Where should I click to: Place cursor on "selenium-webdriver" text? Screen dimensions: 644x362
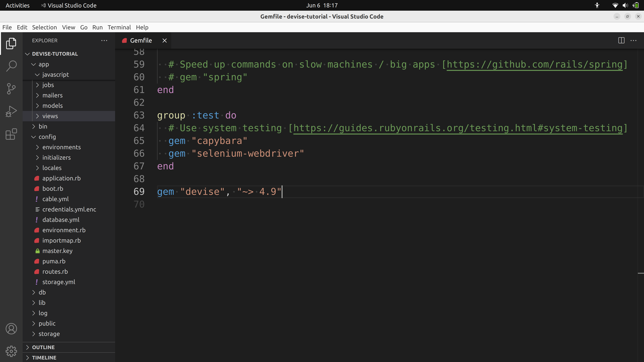(x=248, y=154)
